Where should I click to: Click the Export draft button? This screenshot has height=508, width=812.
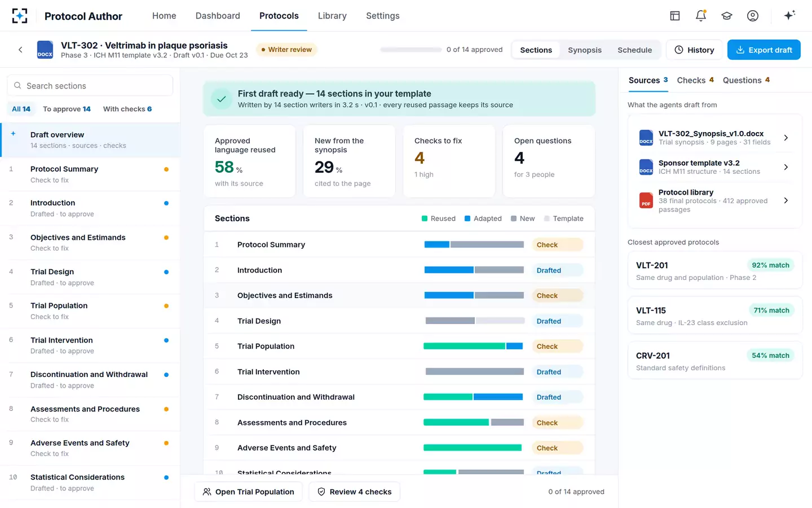764,50
